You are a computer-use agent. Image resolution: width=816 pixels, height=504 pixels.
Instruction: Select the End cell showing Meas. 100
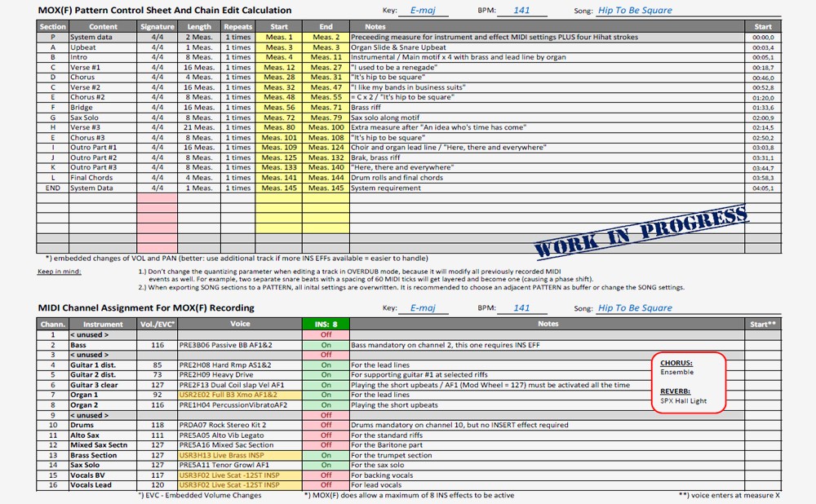326,127
